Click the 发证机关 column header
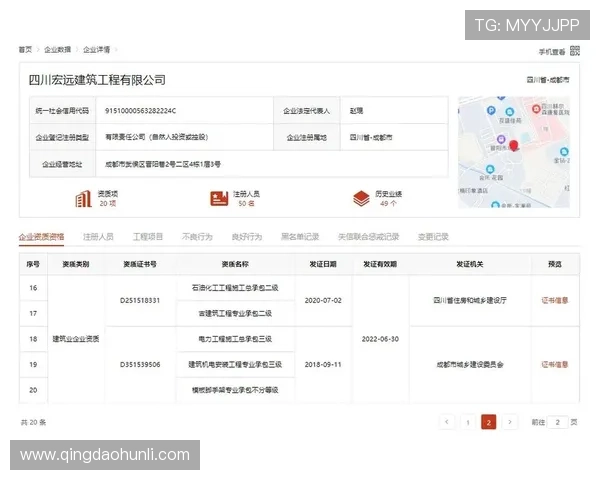This screenshot has height=480, width=600. point(470,264)
